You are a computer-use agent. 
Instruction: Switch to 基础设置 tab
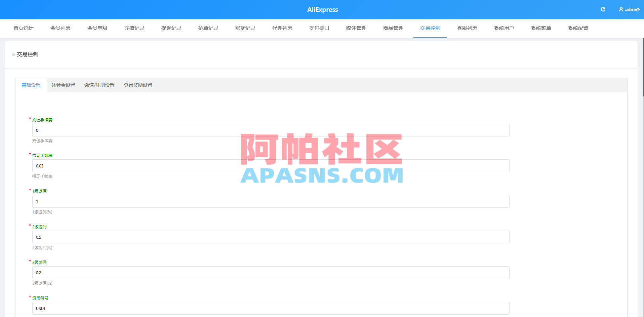(31, 85)
